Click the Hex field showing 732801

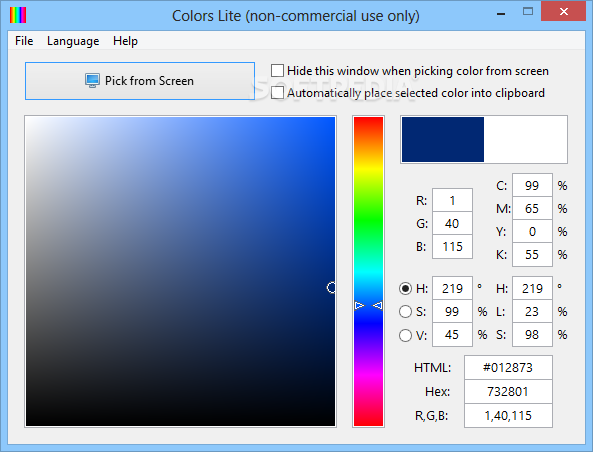click(x=508, y=391)
